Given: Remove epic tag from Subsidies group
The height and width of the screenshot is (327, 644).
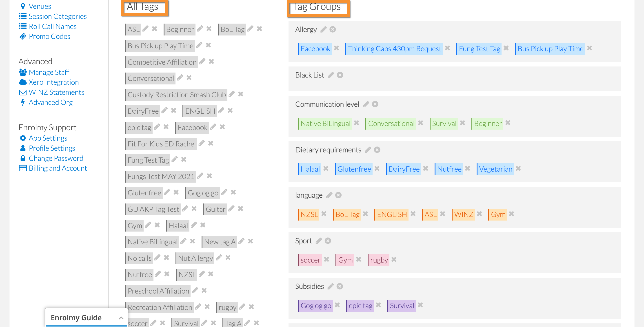Looking at the screenshot, I should pos(378,305).
